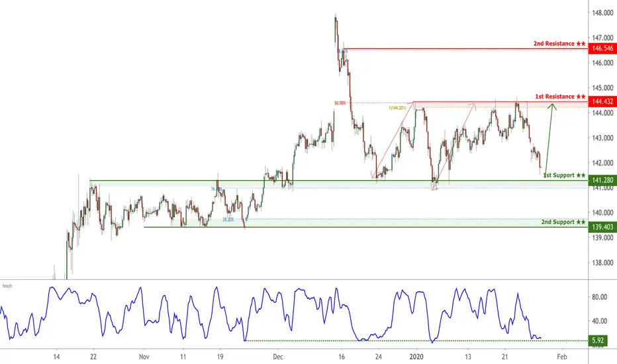Click the 148.000 price axis value
Screen dimensions: 617x364
coord(602,13)
